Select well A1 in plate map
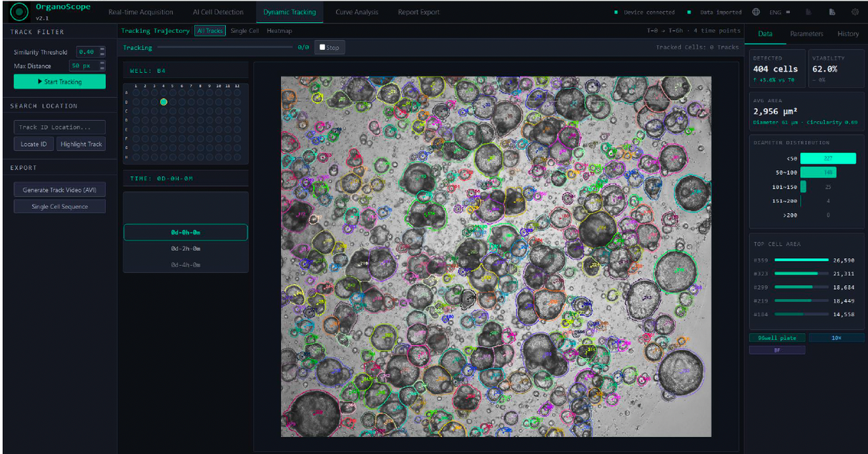This screenshot has height=454, width=868. coord(136,93)
